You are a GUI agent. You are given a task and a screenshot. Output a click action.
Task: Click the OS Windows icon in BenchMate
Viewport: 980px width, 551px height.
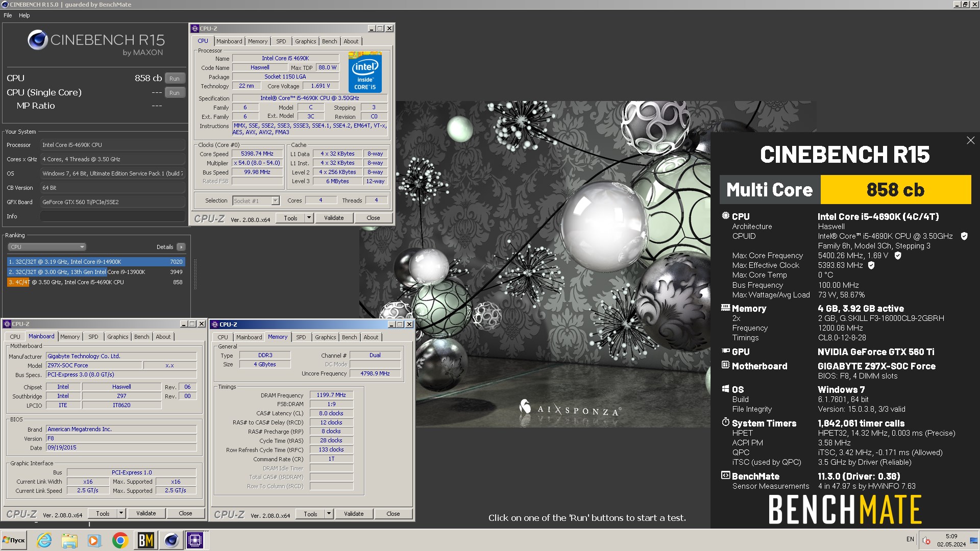tap(725, 389)
